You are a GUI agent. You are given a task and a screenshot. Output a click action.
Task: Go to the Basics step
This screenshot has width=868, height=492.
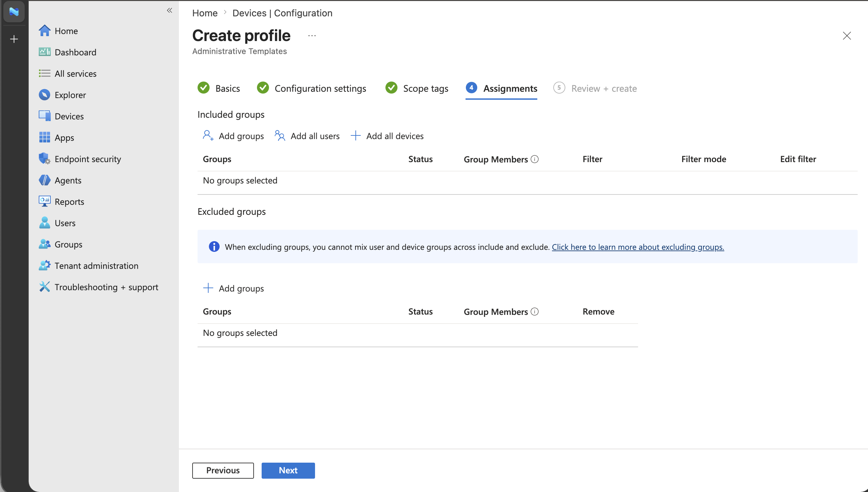click(x=218, y=88)
